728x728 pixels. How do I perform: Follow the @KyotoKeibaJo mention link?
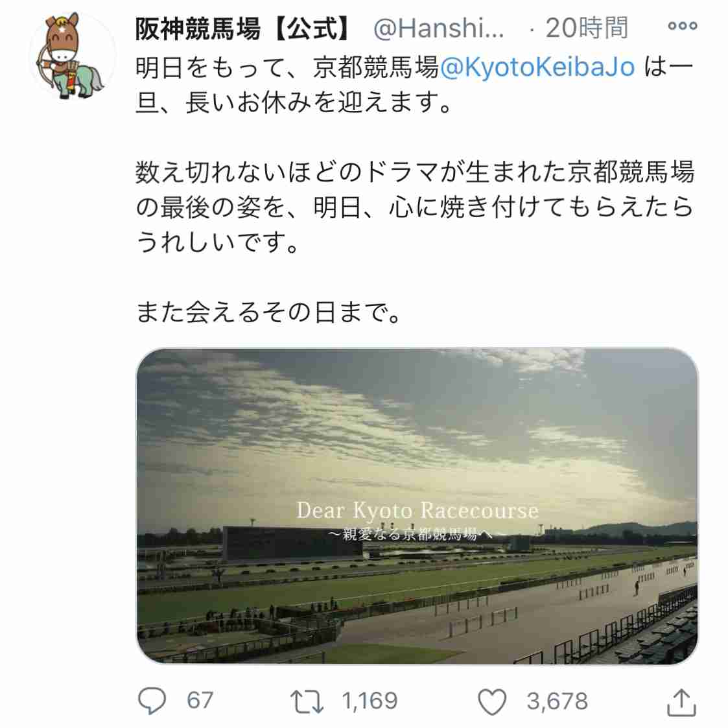537,67
